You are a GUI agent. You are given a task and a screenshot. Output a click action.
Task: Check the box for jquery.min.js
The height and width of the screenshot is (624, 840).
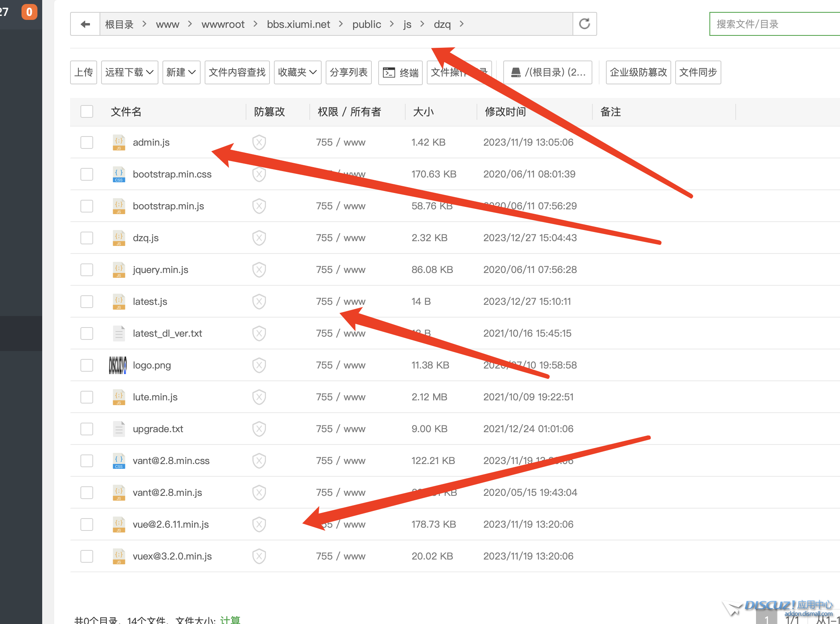coord(87,269)
